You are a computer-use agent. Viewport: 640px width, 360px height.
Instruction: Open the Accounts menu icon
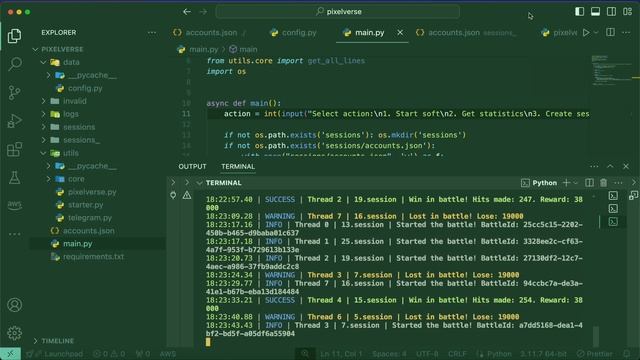[14, 305]
